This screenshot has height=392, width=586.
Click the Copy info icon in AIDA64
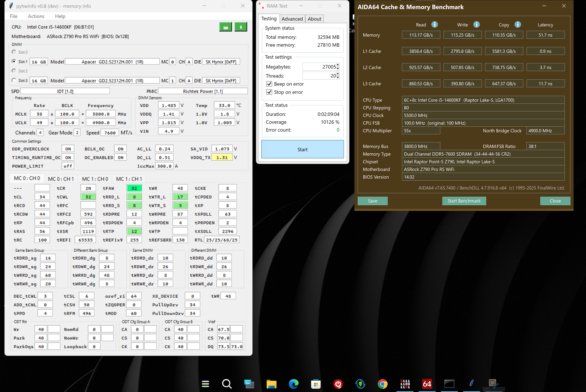[x=518, y=24]
